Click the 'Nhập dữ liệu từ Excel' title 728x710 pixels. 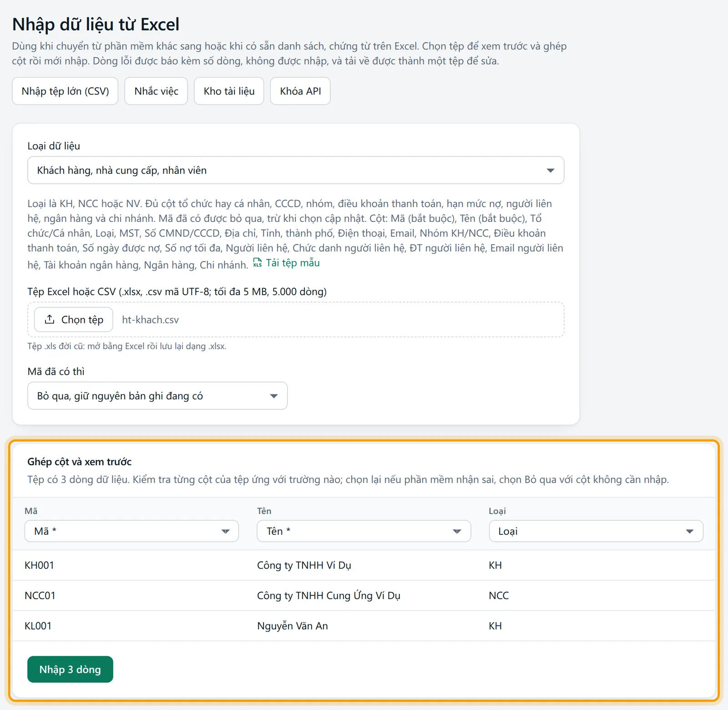pos(96,24)
